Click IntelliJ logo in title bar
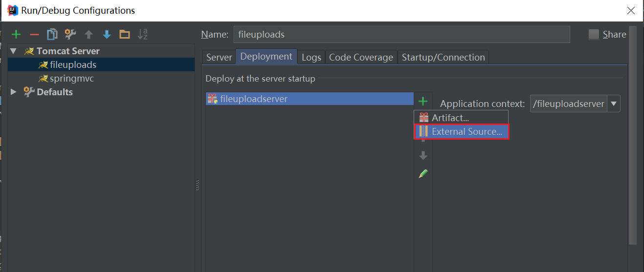Screen dimensions: 644x272 coord(13,10)
